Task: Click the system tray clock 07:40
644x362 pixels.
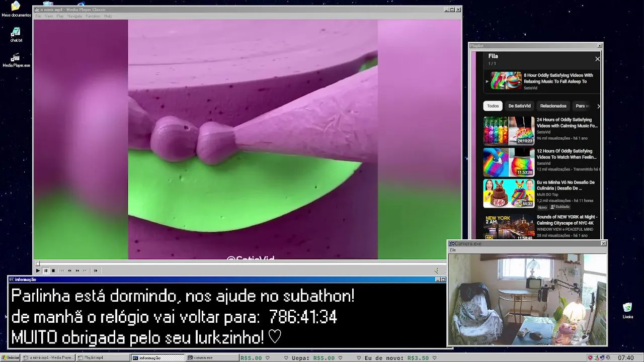Action: [625, 358]
